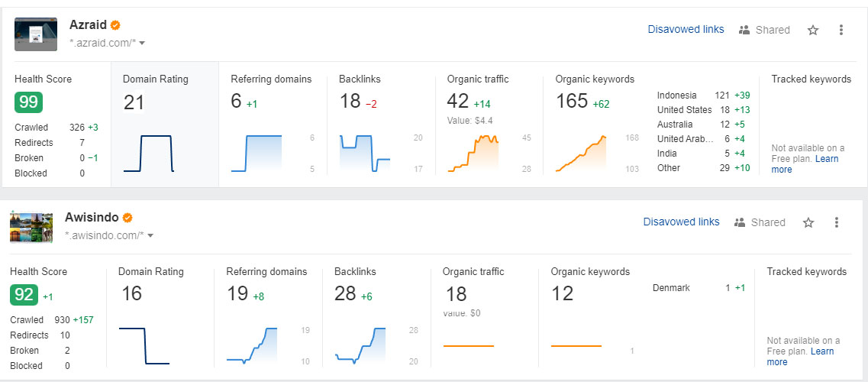Click the Azraid Domain Rating chart
The width and height of the screenshot is (868, 382).
coord(149,154)
